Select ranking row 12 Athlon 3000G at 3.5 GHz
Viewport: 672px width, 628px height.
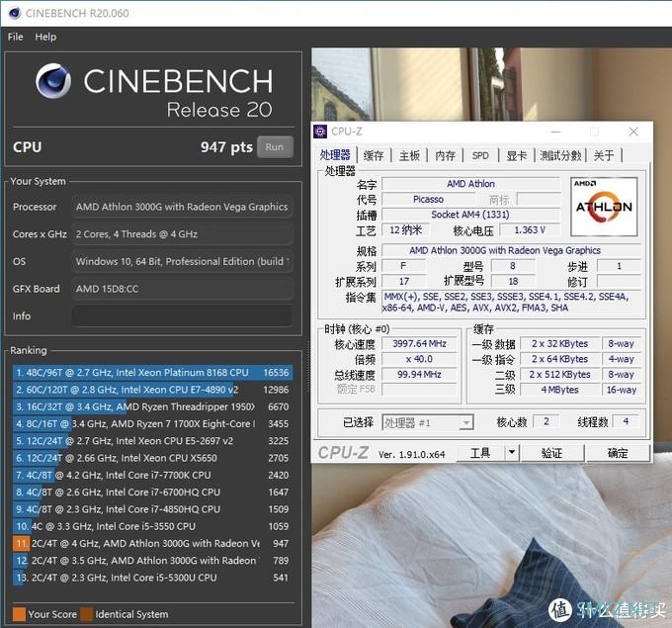[x=152, y=561]
